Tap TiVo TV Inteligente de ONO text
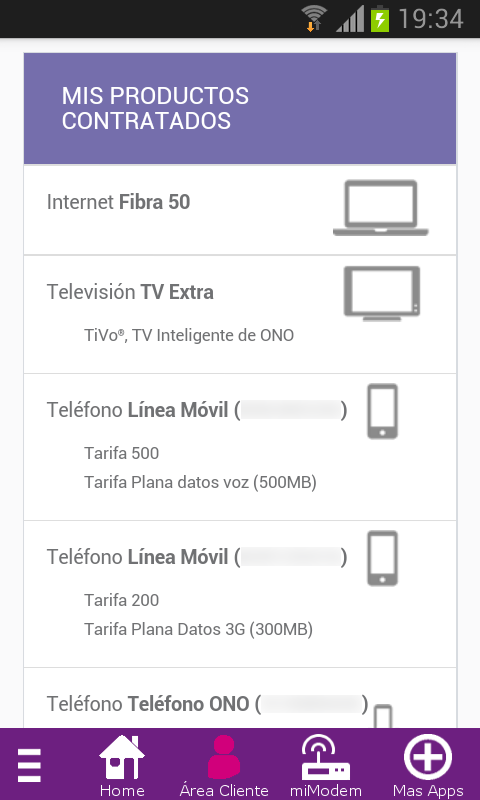Image resolution: width=480 pixels, height=800 pixels. click(189, 336)
